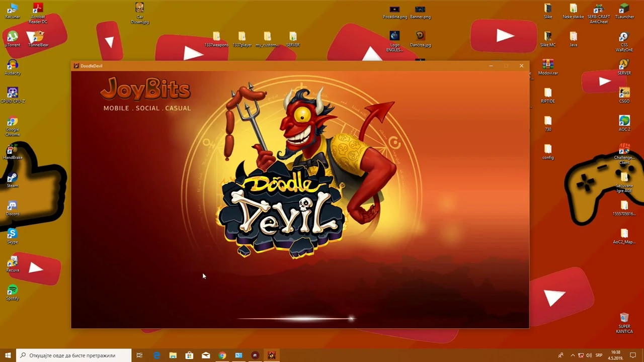Switch keyboard layout via the SRP indicator
This screenshot has height=362, width=644.
pos(599,355)
